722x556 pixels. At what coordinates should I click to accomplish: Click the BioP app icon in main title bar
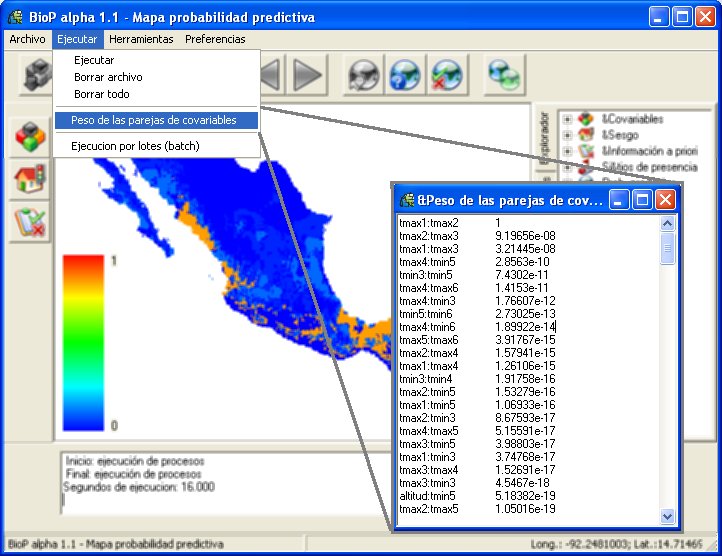[x=16, y=17]
